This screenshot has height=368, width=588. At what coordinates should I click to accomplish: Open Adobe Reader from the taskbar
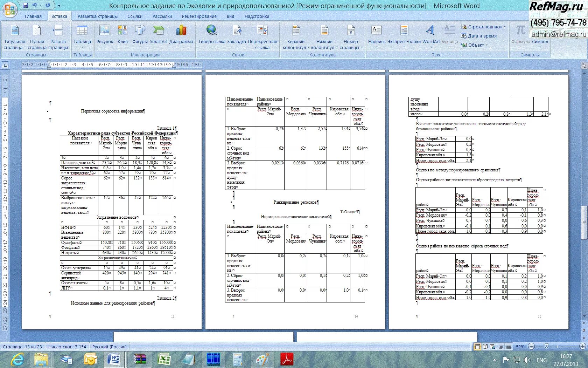pyautogui.click(x=287, y=360)
